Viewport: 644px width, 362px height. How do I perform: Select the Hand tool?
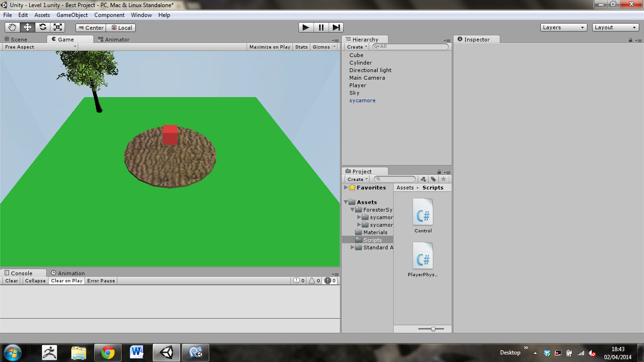(x=12, y=27)
